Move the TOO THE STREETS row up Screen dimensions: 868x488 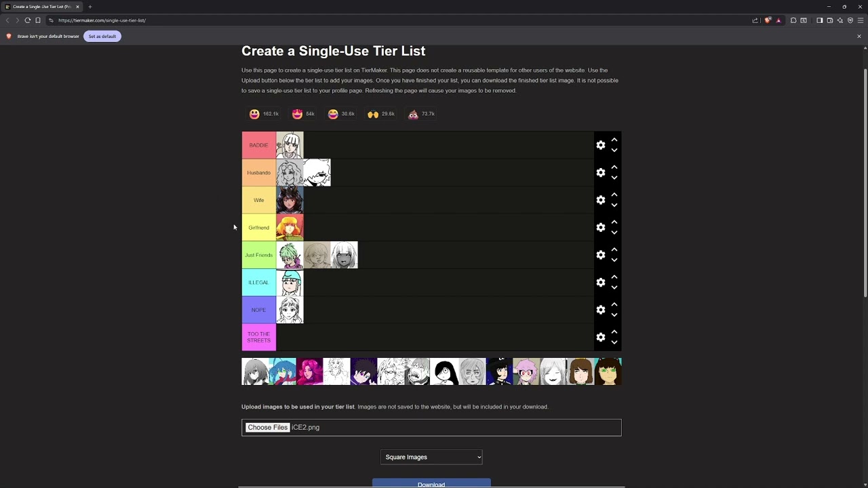pyautogui.click(x=614, y=332)
